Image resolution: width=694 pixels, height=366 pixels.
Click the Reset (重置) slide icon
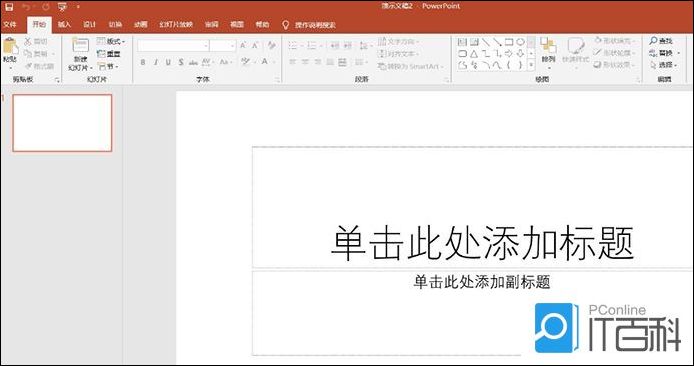pos(101,54)
